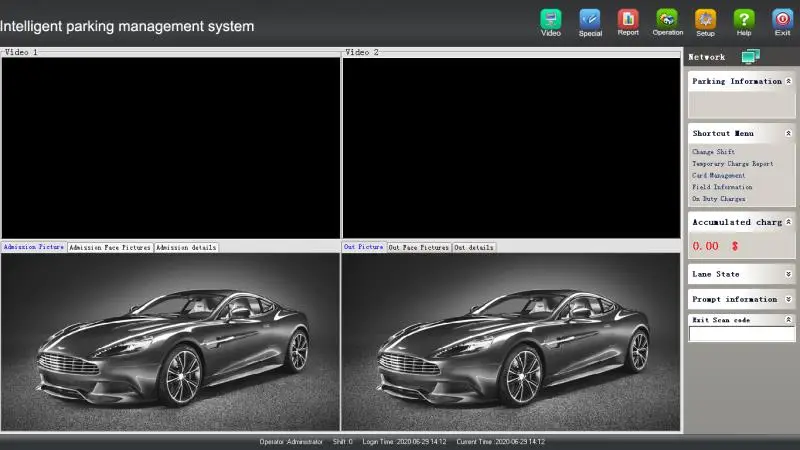Click the green Help icon
The image size is (800, 450).
click(x=744, y=19)
